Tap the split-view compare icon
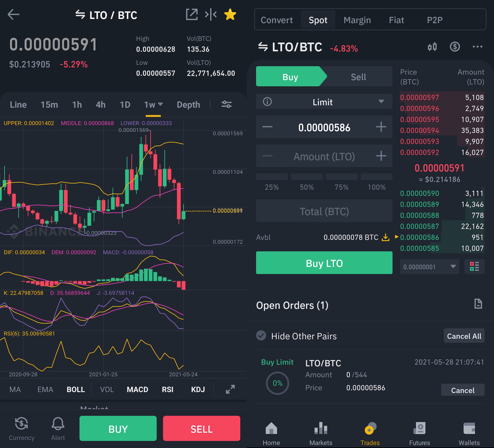The width and height of the screenshot is (494, 448). tap(211, 15)
